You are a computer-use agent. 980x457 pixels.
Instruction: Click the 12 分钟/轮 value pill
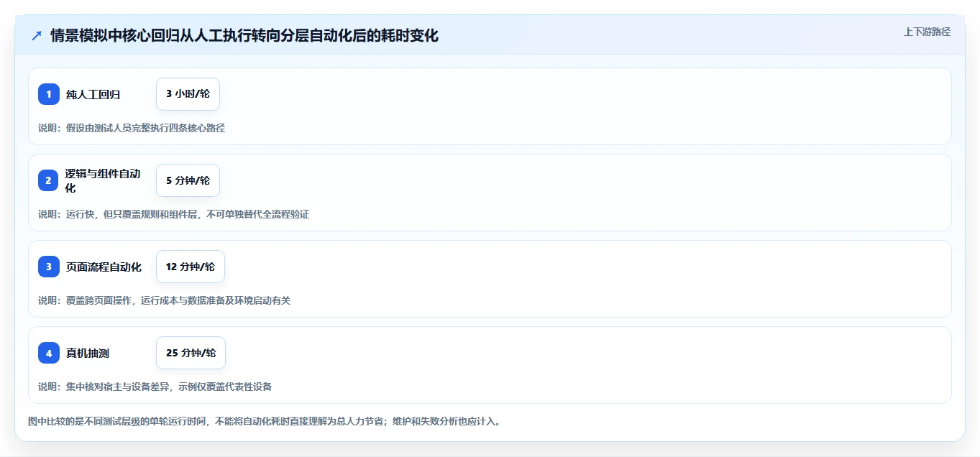(x=191, y=267)
